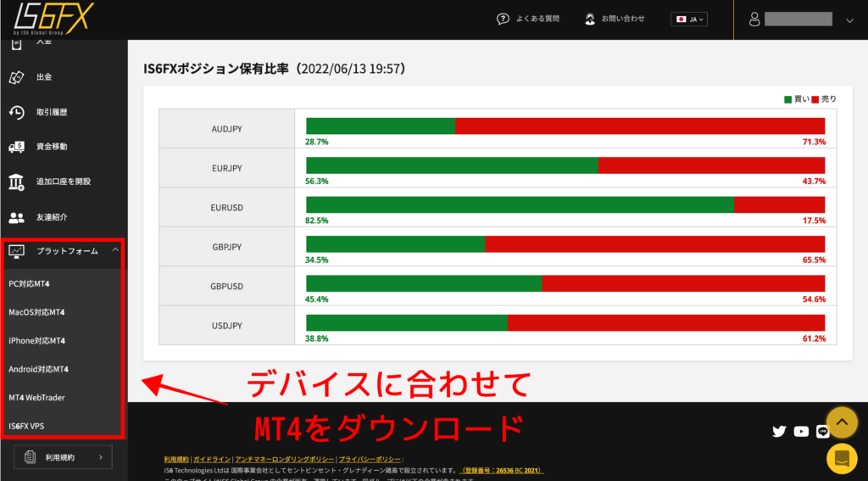Click the 利用規約 sidebar button
This screenshot has width=868, height=481.
63,457
